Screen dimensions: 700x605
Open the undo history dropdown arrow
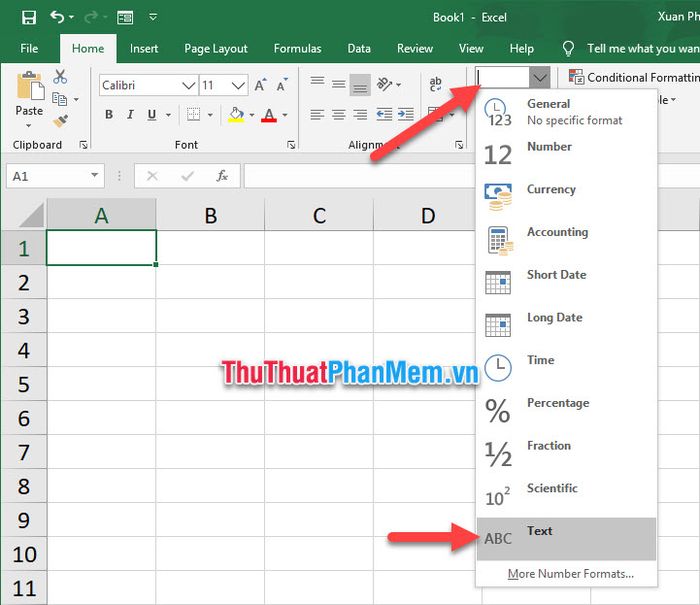71,17
